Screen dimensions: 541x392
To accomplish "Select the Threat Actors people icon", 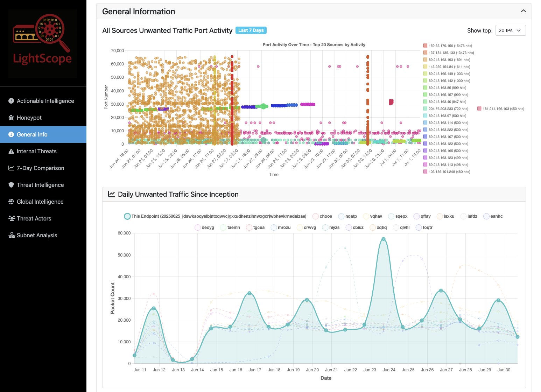I will (x=11, y=218).
